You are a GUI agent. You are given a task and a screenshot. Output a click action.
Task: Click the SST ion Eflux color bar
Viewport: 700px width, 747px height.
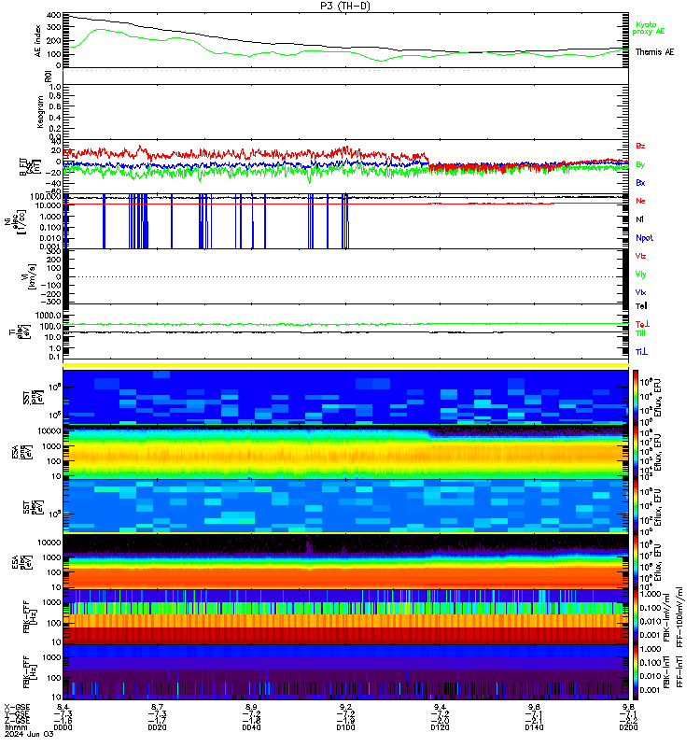click(x=635, y=396)
